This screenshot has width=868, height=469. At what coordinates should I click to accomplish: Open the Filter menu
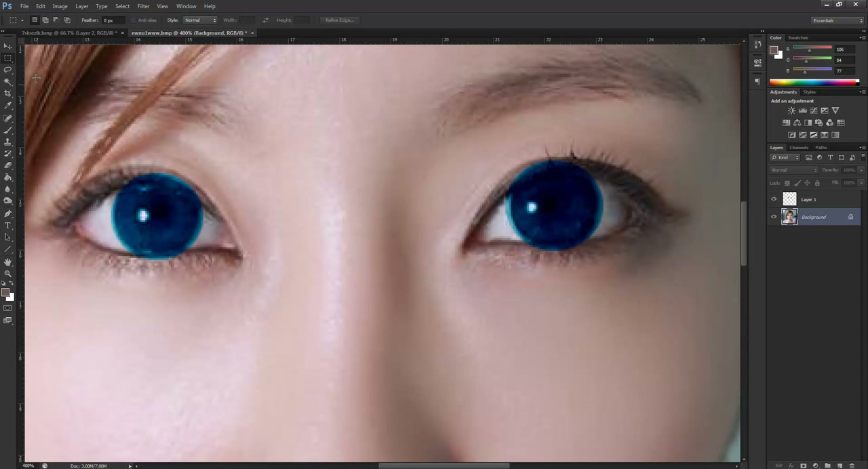[143, 6]
